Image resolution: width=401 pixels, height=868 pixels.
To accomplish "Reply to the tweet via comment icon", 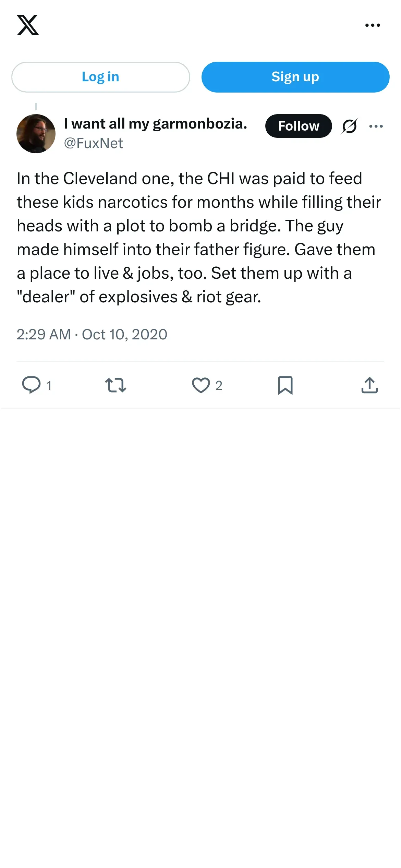I will pos(31,385).
